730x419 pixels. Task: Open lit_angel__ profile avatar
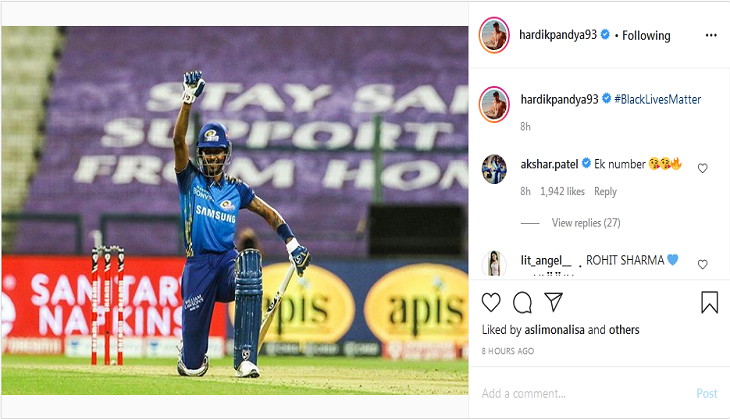[494, 264]
